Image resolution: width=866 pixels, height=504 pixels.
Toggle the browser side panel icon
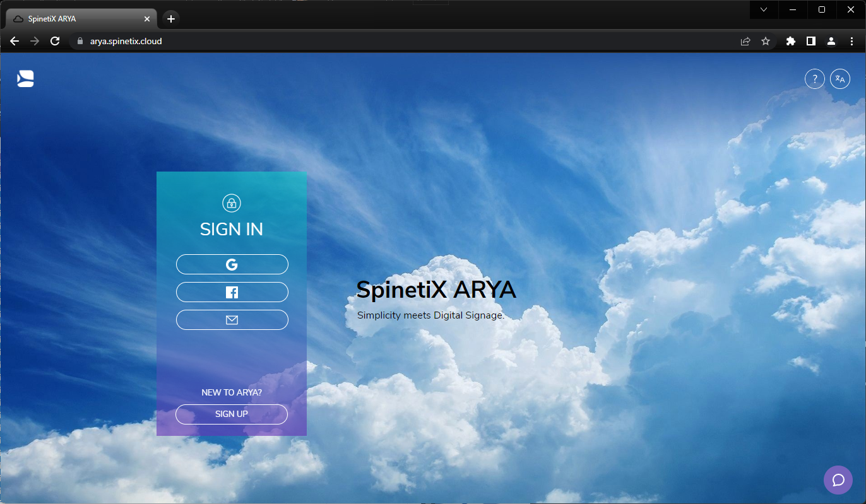point(811,41)
